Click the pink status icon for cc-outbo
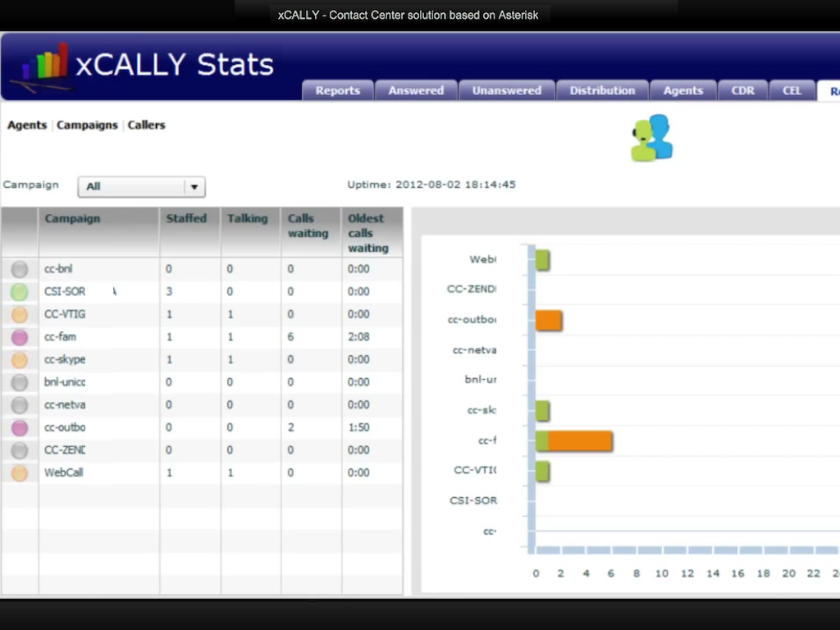Image resolution: width=840 pixels, height=630 pixels. 20,427
